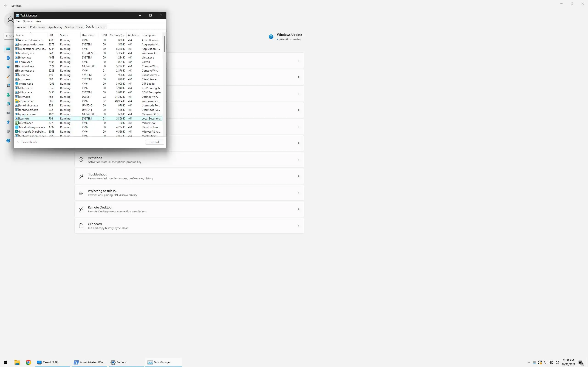Click the Windows Update sync icon

[x=271, y=37]
